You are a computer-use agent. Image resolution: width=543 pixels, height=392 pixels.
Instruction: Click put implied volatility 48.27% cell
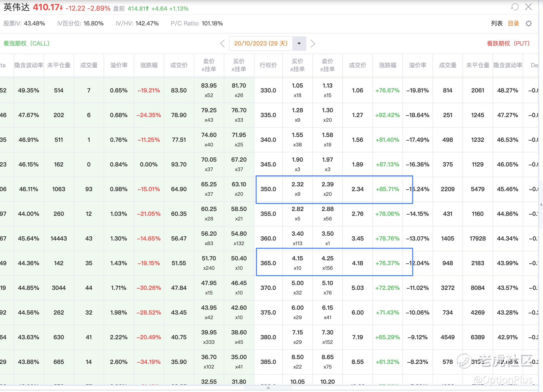[508, 90]
